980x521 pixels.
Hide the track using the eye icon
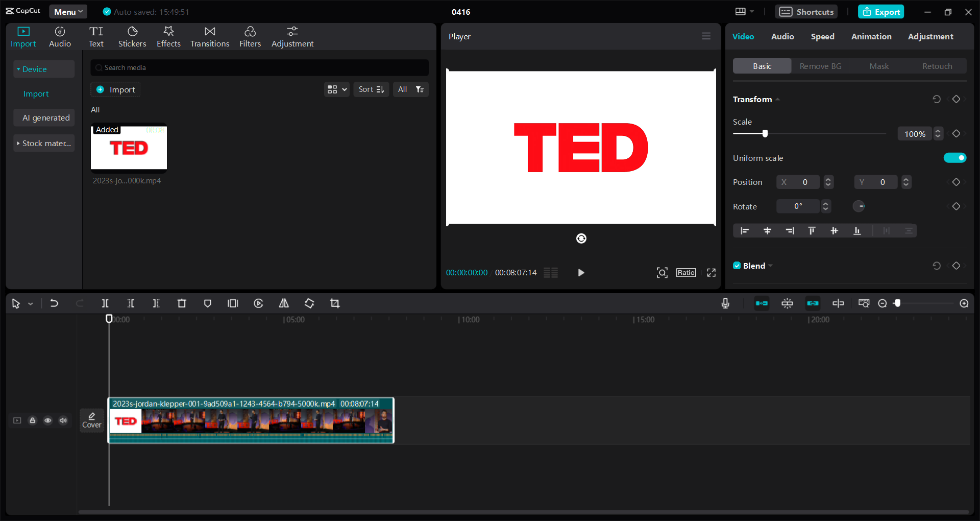click(47, 420)
